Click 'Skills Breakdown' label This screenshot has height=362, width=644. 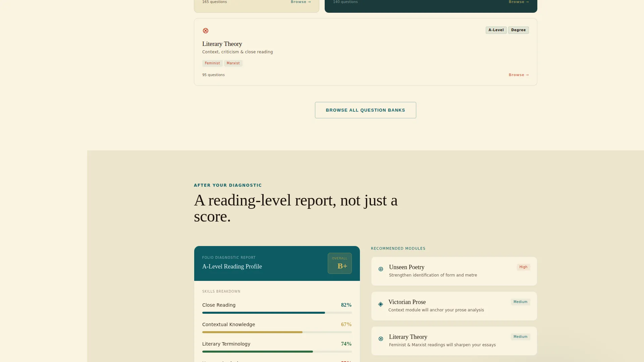pos(221,292)
